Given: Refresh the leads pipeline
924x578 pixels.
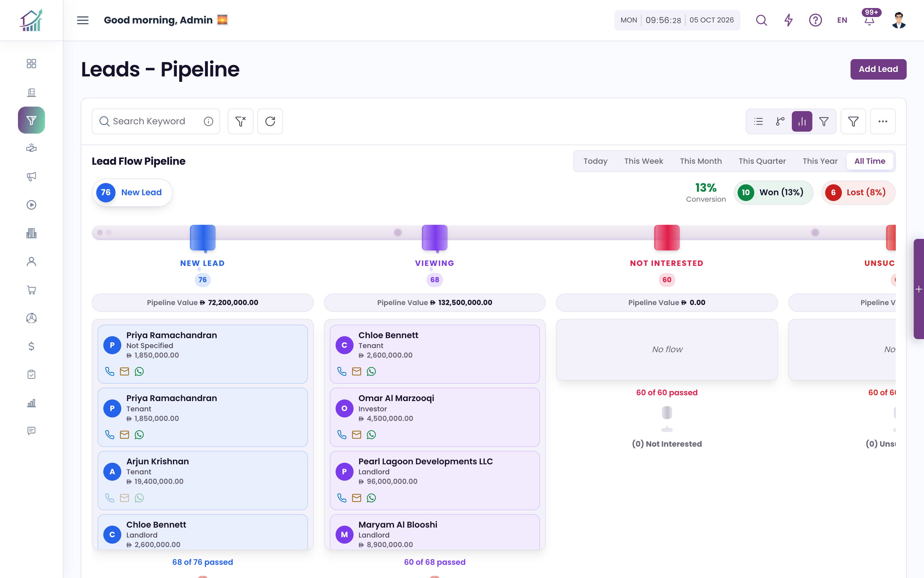Looking at the screenshot, I should (270, 121).
